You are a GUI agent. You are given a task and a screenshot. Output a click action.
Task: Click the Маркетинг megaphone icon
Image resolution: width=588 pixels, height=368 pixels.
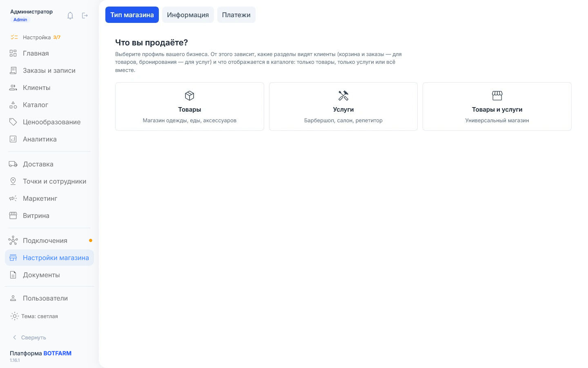pos(13,198)
